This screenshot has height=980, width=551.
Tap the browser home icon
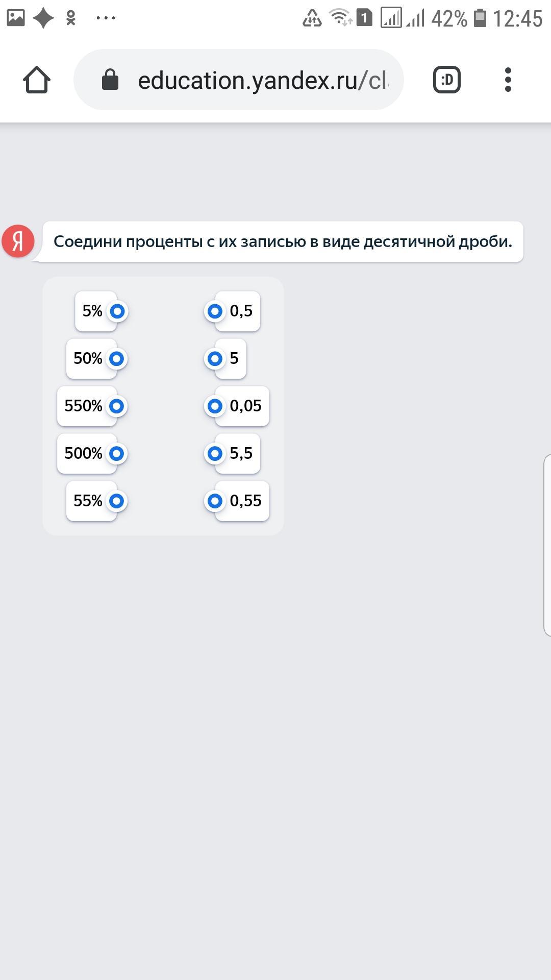pyautogui.click(x=37, y=80)
